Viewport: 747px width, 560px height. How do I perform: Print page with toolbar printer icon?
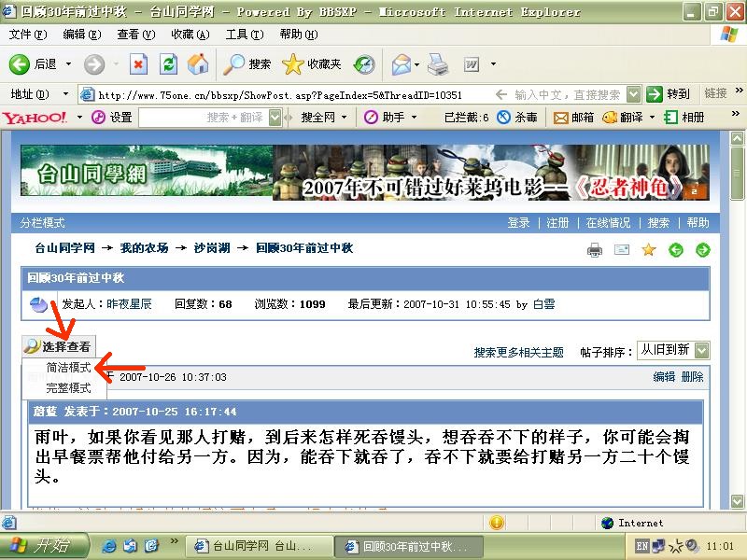tap(438, 63)
